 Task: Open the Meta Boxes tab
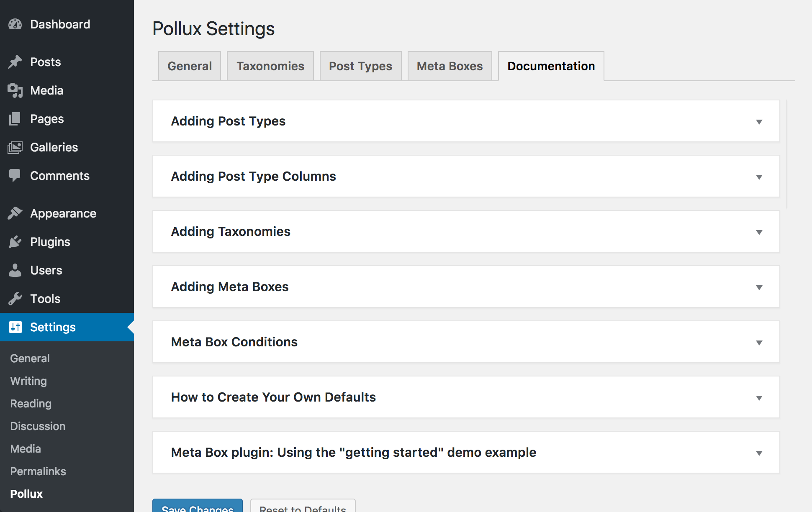(x=450, y=66)
